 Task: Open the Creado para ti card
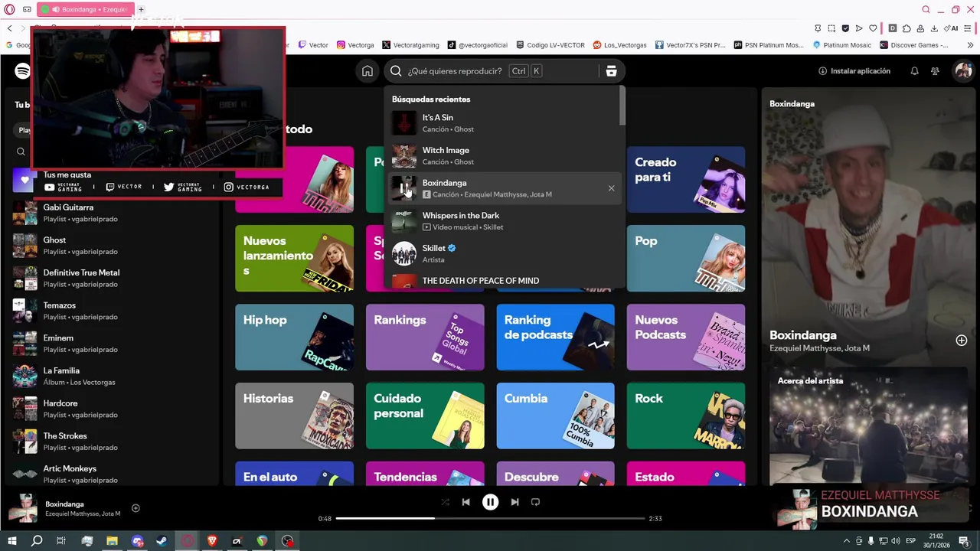(686, 179)
